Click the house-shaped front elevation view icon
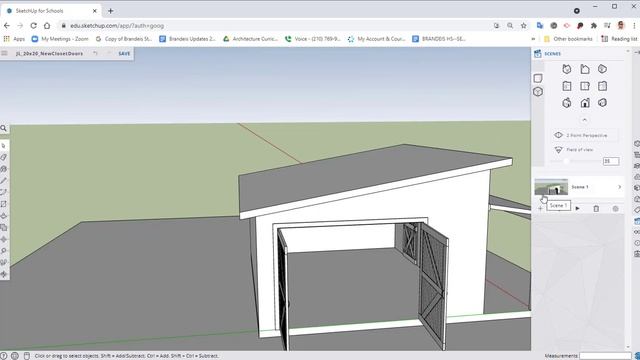 [585, 103]
